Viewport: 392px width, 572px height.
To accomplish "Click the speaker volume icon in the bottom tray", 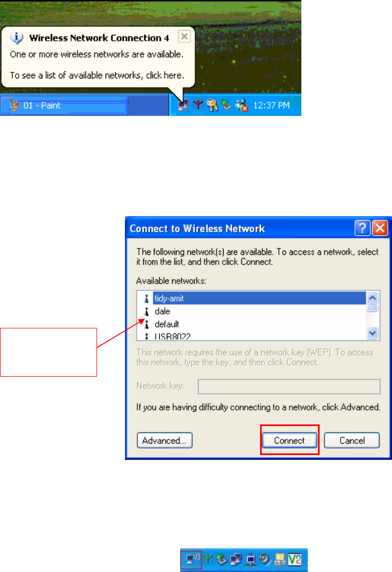I will coord(265,559).
